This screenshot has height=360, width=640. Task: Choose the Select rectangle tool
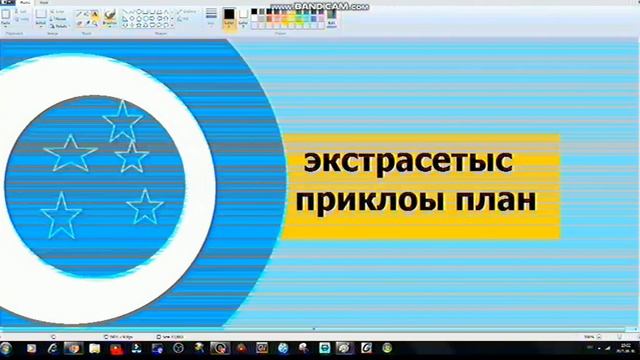pyautogui.click(x=41, y=14)
